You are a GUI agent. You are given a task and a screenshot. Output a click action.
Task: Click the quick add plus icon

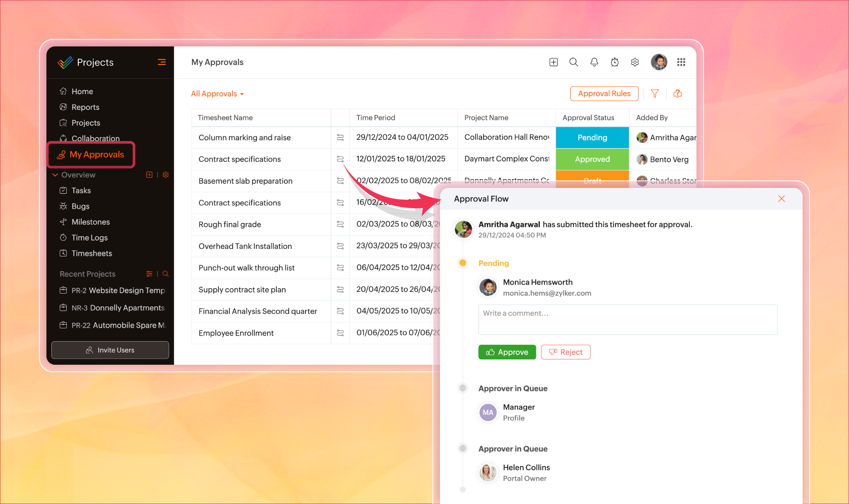tap(553, 62)
